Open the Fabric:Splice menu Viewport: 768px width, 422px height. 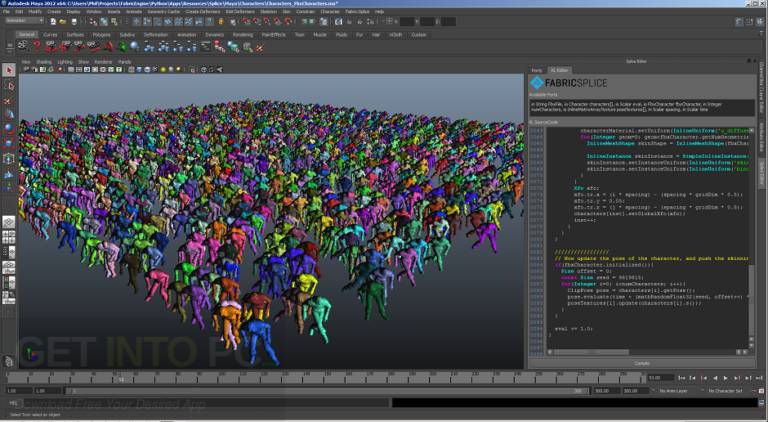[357, 11]
